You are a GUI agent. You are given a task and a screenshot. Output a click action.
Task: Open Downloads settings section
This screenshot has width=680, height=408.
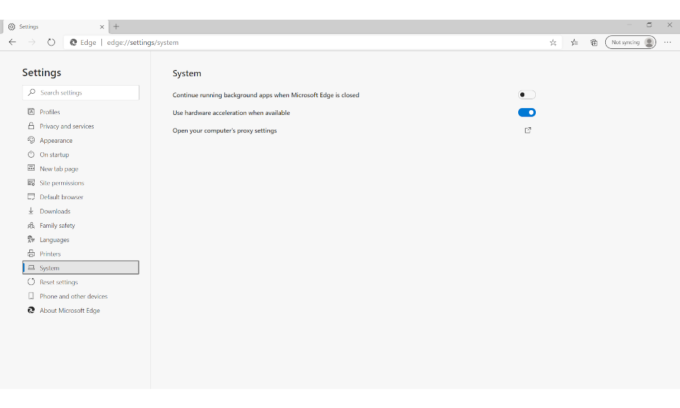point(55,211)
